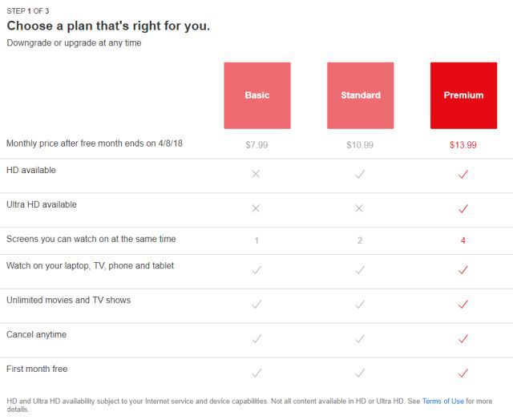Image resolution: width=513 pixels, height=420 pixels.
Task: Click the $10.99 Standard price
Action: (x=360, y=145)
